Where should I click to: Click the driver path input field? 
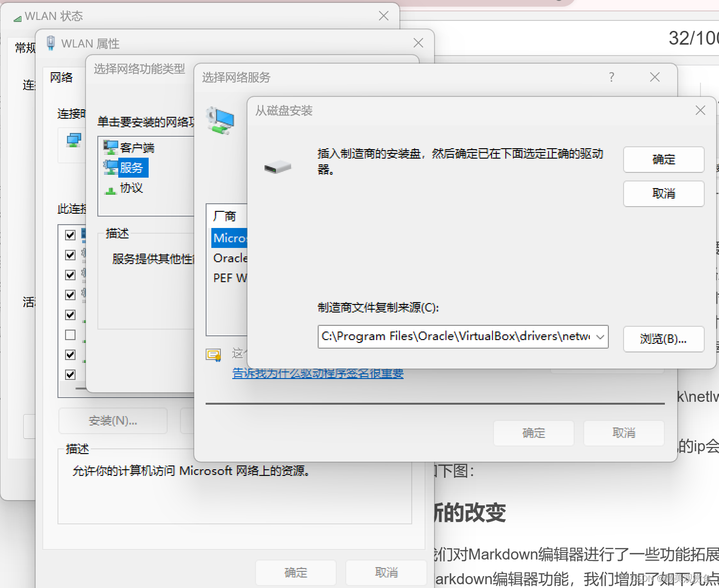[x=463, y=337]
